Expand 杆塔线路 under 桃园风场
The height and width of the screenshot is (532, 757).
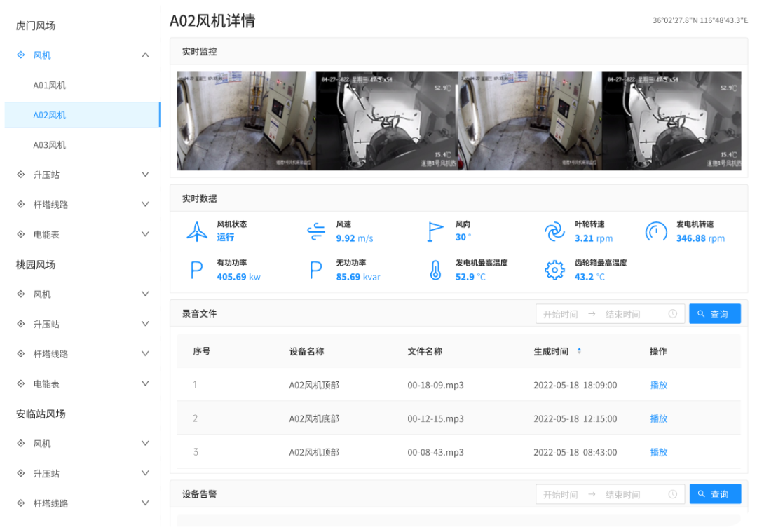click(145, 354)
